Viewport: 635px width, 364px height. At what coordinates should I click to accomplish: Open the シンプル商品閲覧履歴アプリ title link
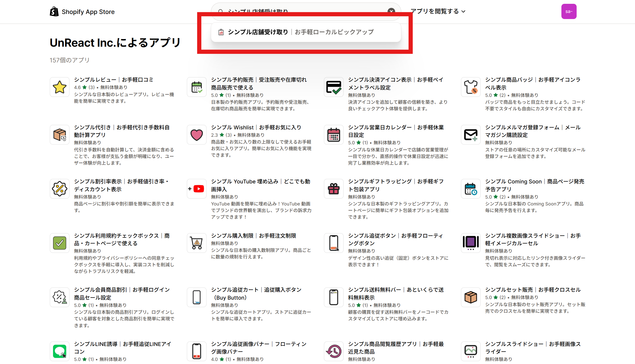396,348
